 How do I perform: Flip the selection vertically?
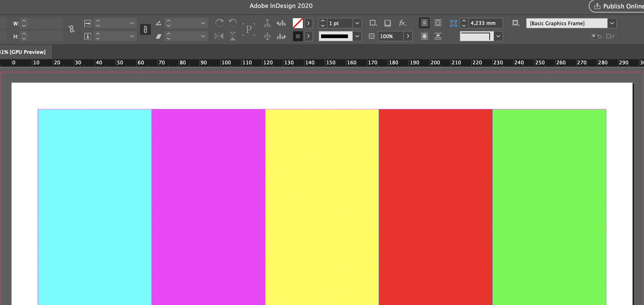[x=232, y=36]
